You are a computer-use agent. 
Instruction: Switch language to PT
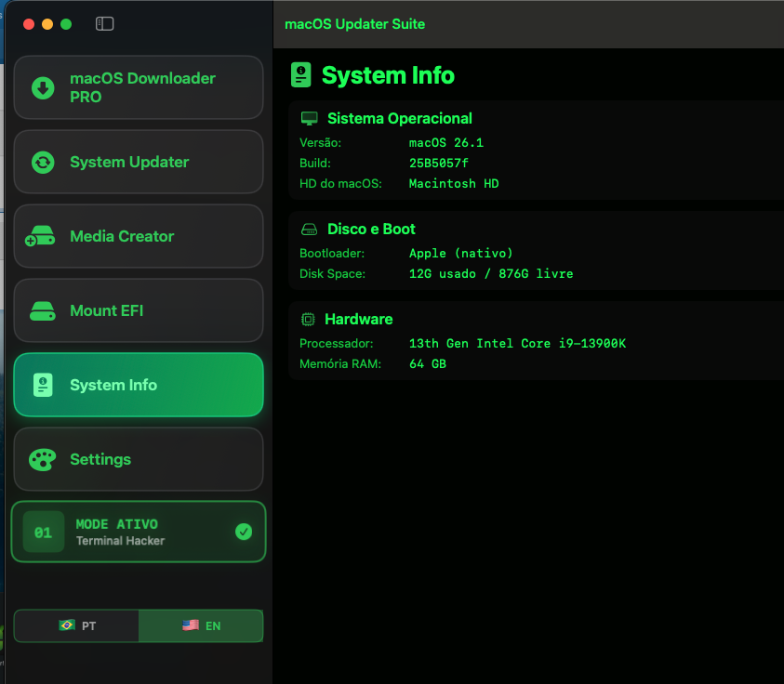click(x=76, y=625)
